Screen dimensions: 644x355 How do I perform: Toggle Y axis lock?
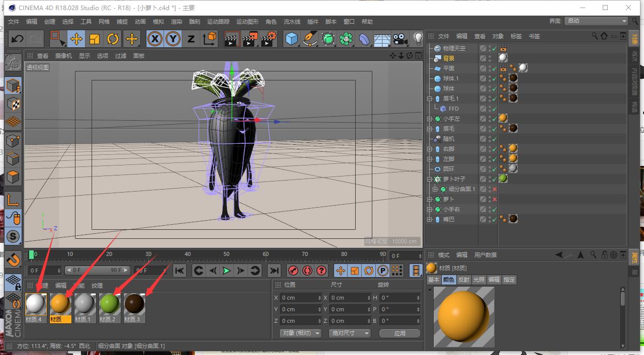coord(173,39)
